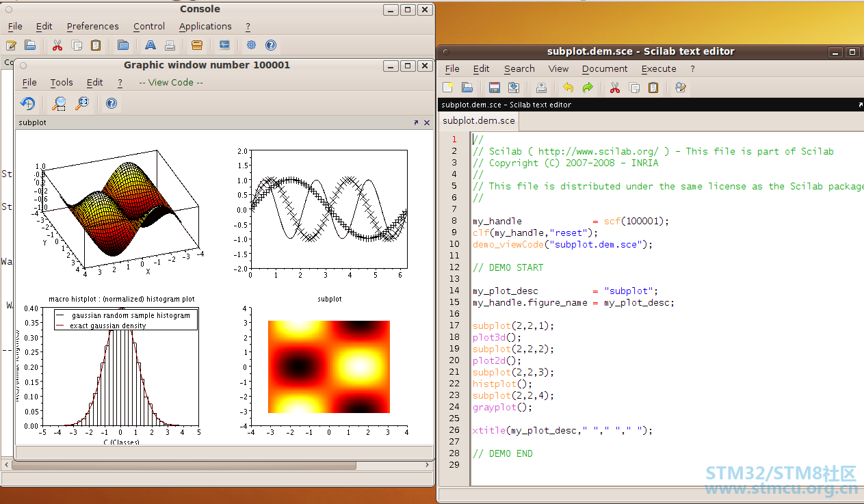Click code line 'plot3d();' in editor
Image resolution: width=864 pixels, height=504 pixels.
[497, 337]
